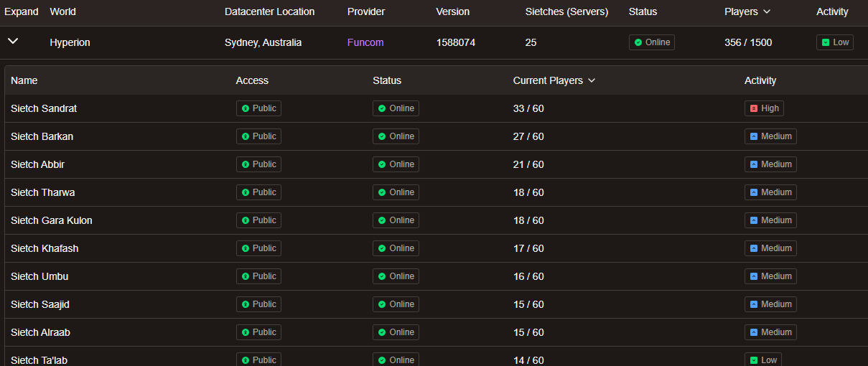This screenshot has height=366, width=868.
Task: Click the Name header in sietch table
Action: 24,80
